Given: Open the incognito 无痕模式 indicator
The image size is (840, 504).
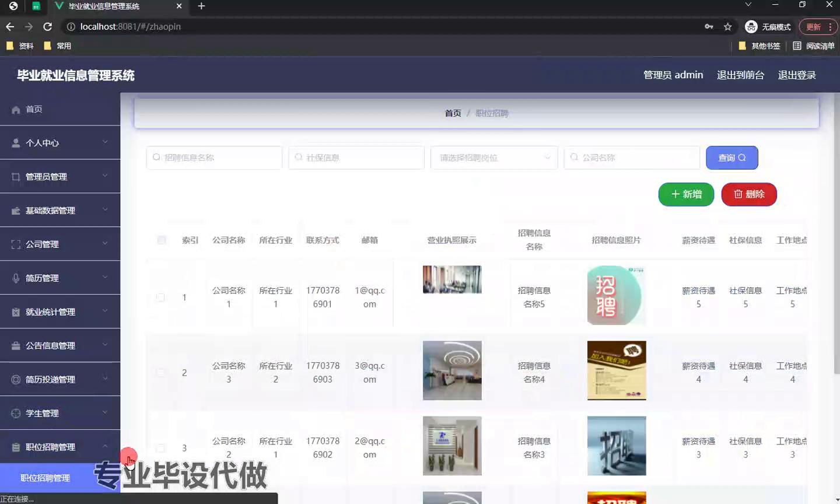Looking at the screenshot, I should coord(768,27).
